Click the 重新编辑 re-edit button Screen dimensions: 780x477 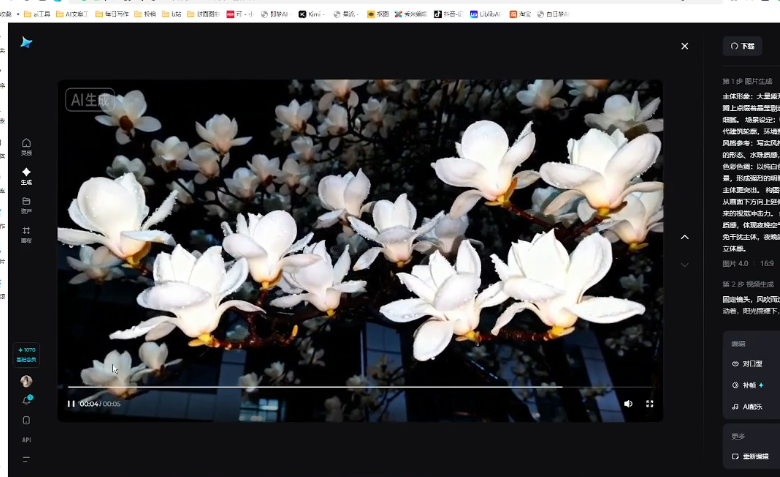(x=750, y=456)
